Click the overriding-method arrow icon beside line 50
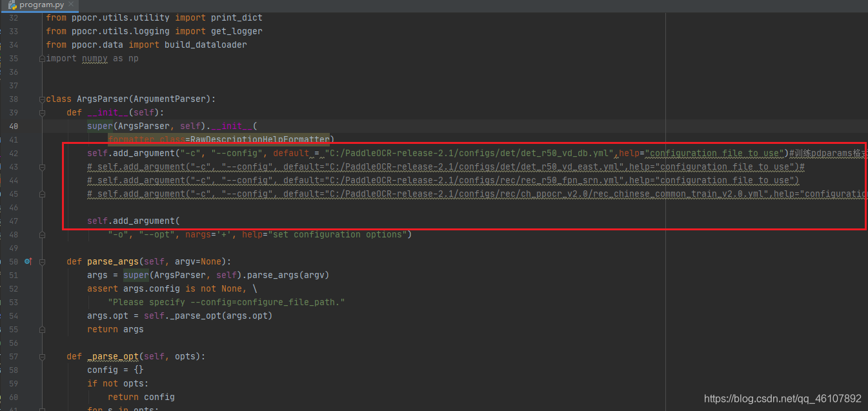The height and width of the screenshot is (411, 868). pos(28,261)
